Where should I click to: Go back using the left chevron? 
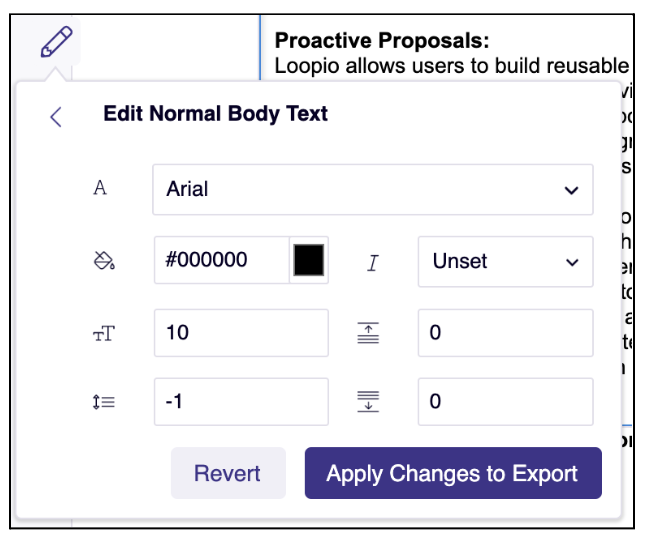[56, 117]
